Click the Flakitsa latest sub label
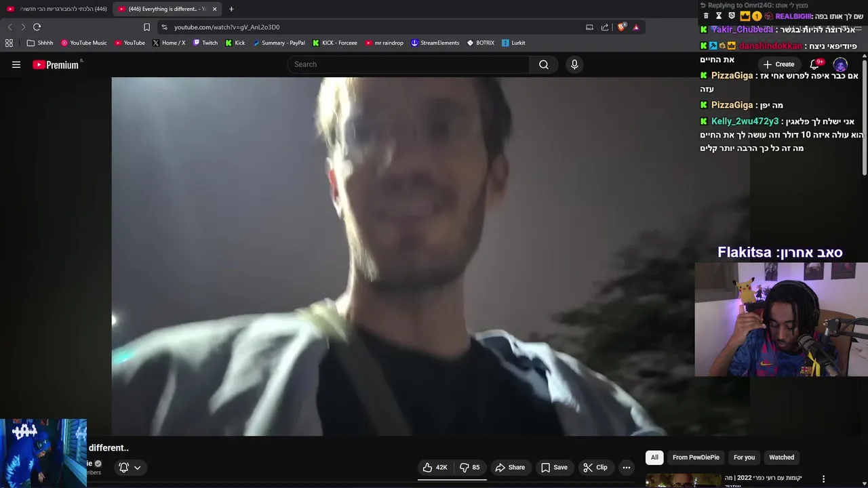The height and width of the screenshot is (488, 868). [780, 252]
